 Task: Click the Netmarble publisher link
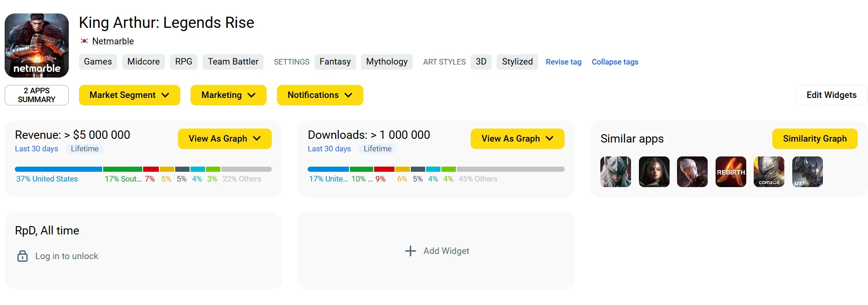(x=113, y=41)
